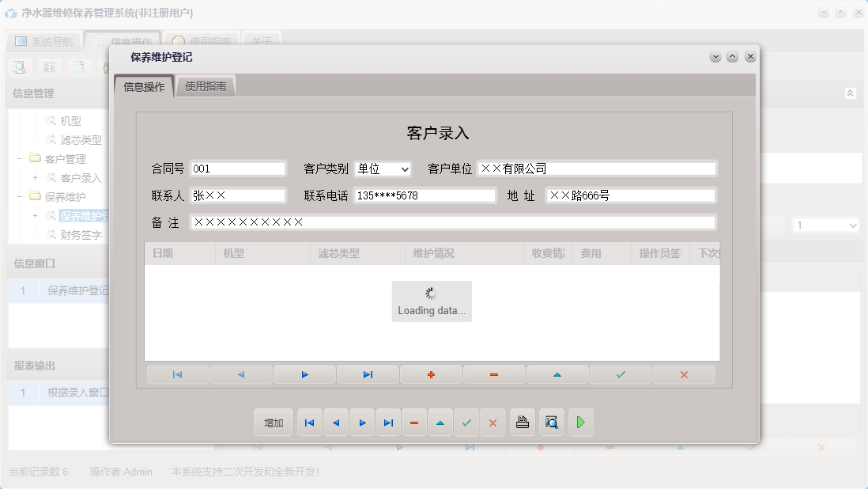
Task: Navigate to first record in the grid
Action: (x=177, y=373)
